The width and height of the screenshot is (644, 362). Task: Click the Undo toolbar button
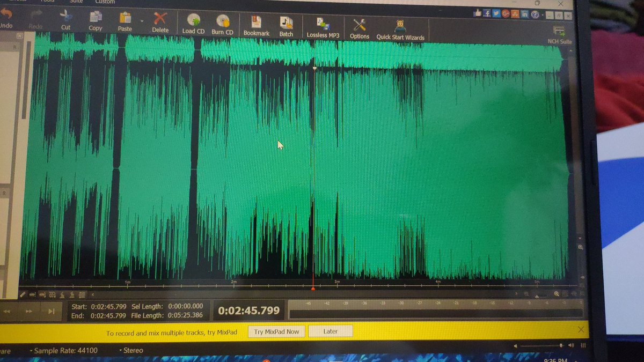pyautogui.click(x=5, y=19)
